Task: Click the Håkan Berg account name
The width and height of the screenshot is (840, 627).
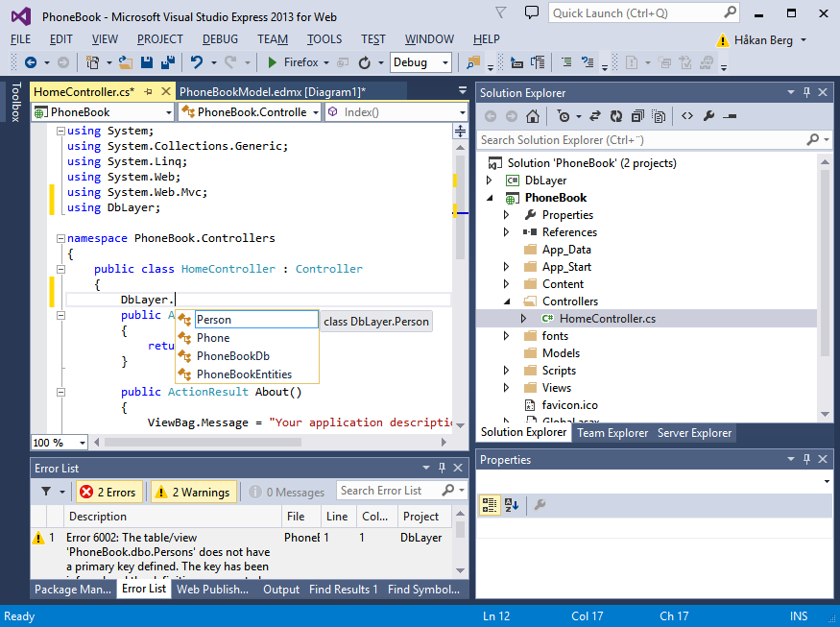Action: (763, 40)
